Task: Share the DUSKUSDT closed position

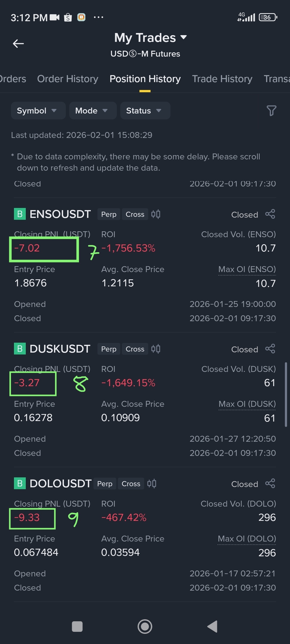Action: pyautogui.click(x=270, y=349)
